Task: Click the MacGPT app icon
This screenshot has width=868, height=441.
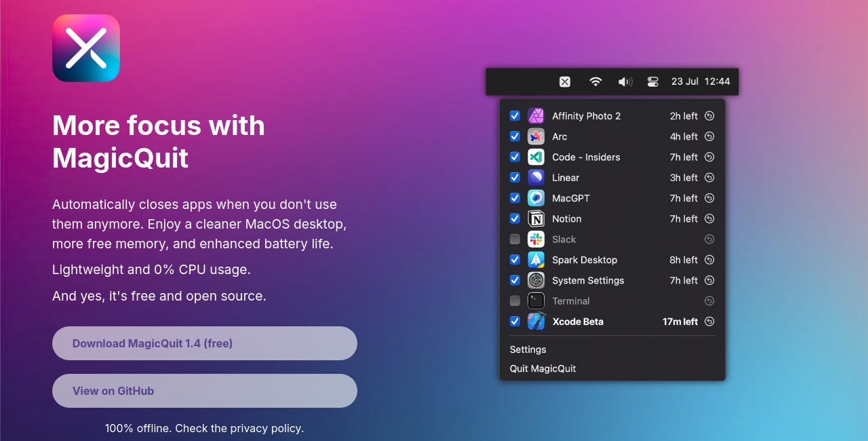Action: (536, 198)
